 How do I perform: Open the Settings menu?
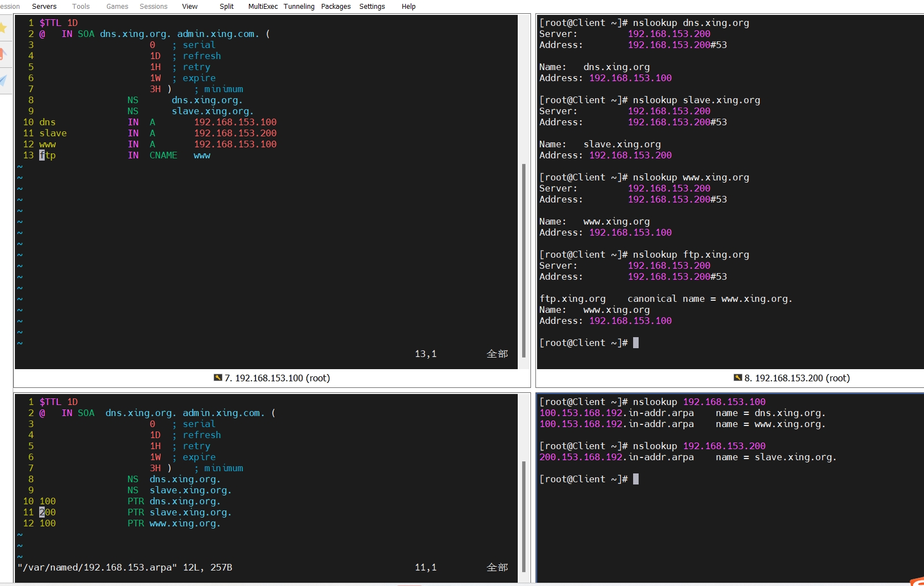pos(372,6)
